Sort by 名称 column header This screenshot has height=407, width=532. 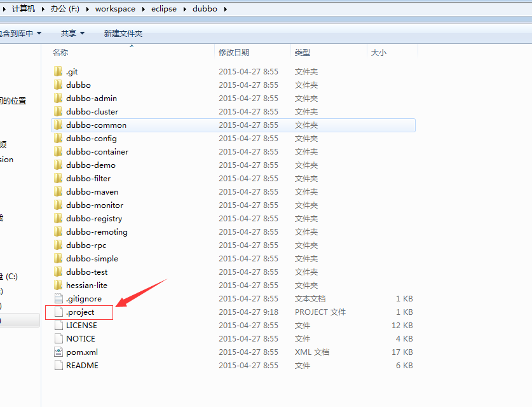[60, 52]
